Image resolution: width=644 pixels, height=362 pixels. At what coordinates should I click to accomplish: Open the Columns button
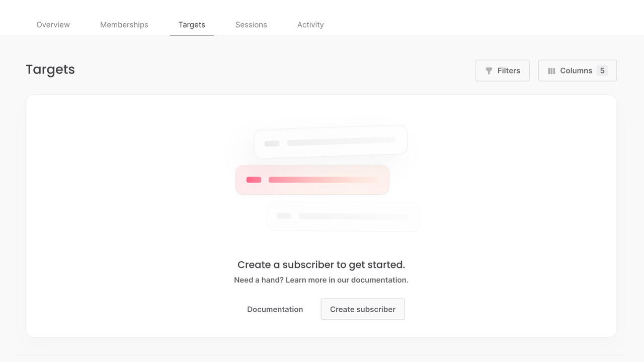click(x=577, y=71)
